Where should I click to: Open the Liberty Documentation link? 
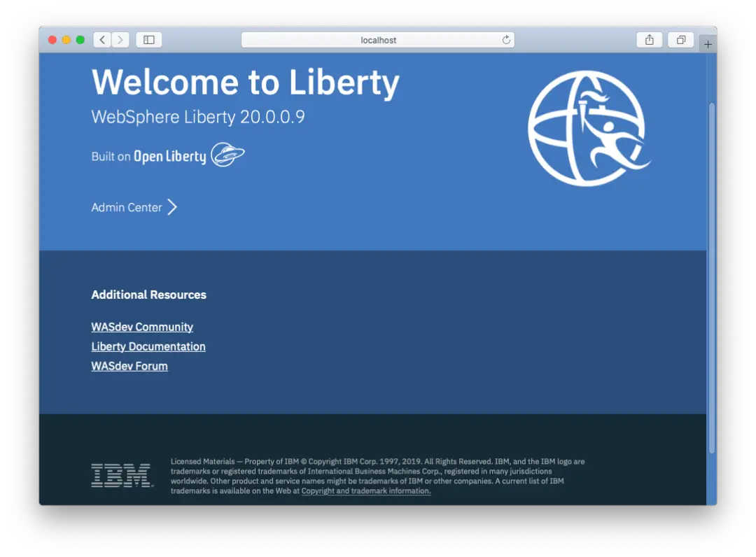[148, 346]
